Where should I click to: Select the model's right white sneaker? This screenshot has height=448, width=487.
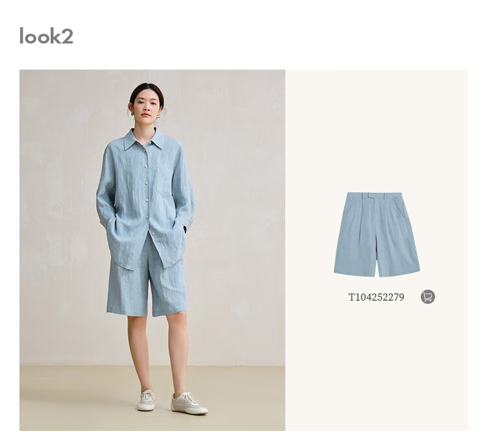(146, 401)
